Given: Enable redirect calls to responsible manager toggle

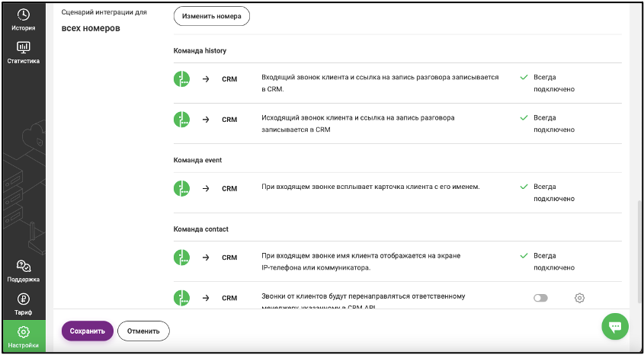Looking at the screenshot, I should (540, 298).
